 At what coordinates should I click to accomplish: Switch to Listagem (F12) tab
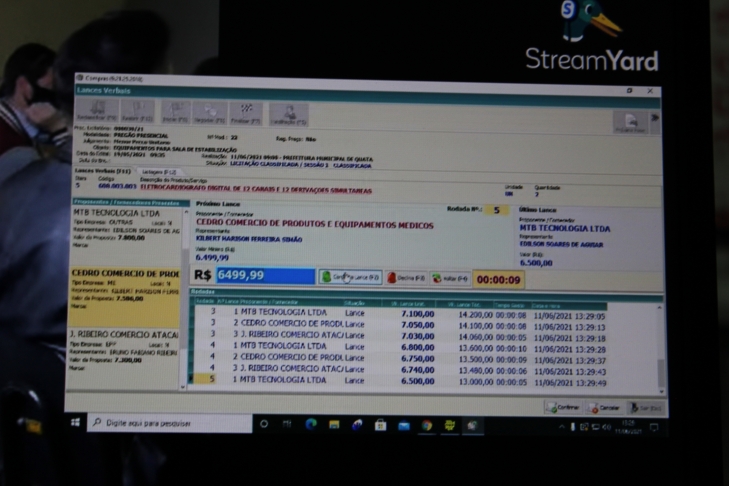point(159,172)
